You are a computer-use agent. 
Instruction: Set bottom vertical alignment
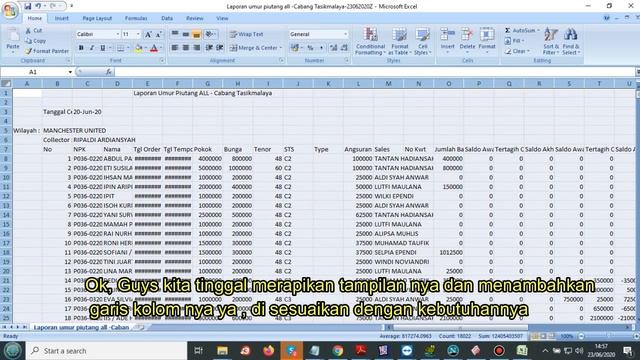197,34
